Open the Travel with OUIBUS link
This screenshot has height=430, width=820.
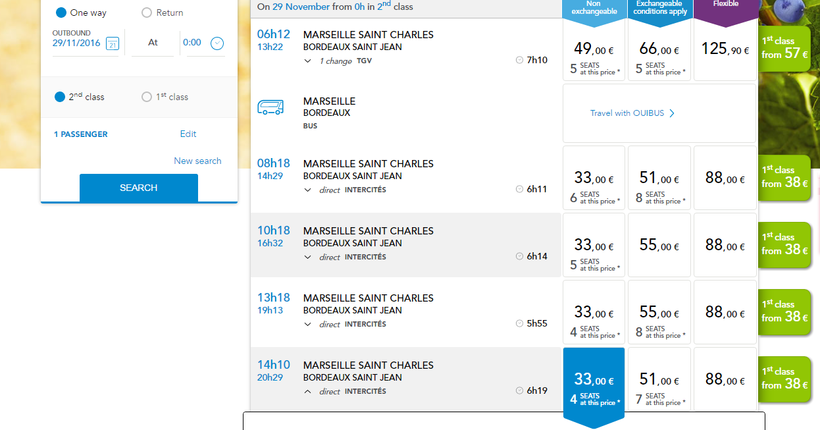click(633, 113)
